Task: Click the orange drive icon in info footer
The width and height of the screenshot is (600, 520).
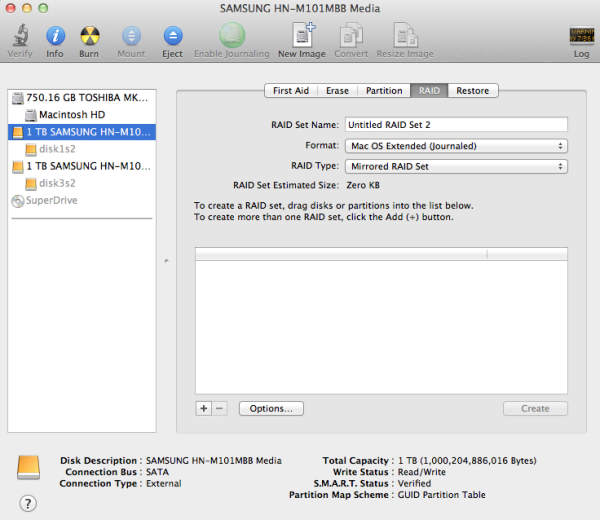Action: tap(28, 467)
